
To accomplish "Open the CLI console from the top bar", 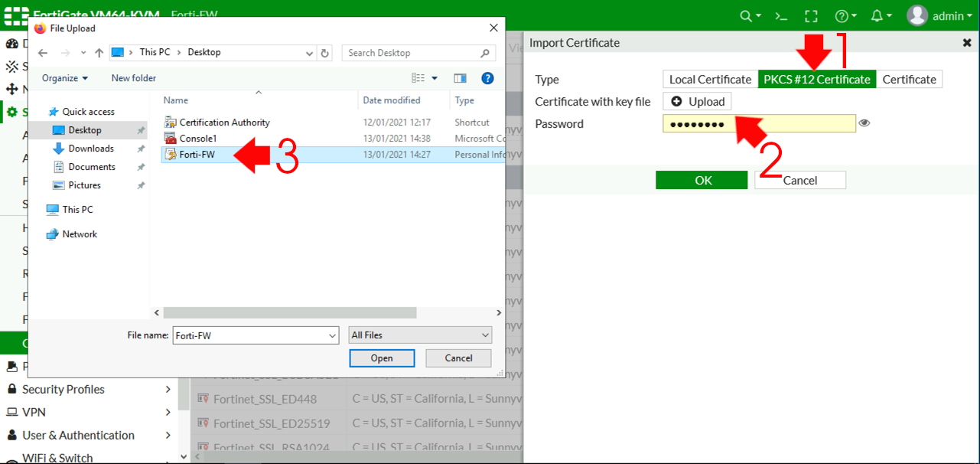I will 780,15.
